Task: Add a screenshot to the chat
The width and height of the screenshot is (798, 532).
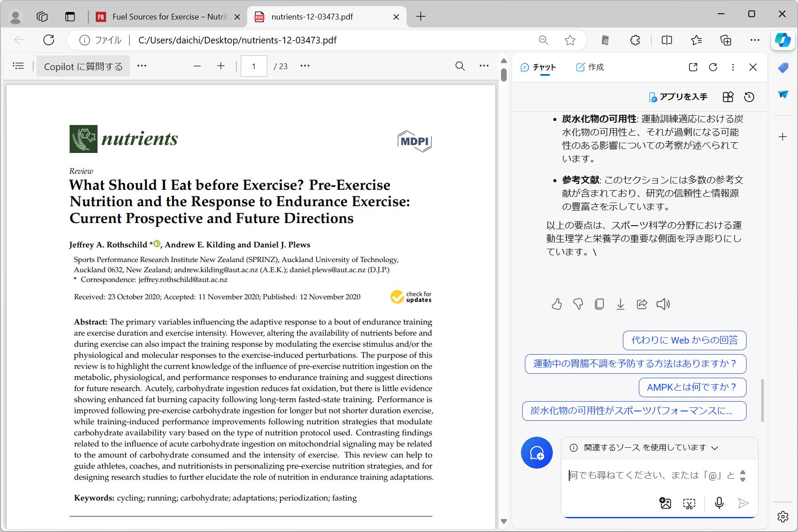Action: point(689,503)
